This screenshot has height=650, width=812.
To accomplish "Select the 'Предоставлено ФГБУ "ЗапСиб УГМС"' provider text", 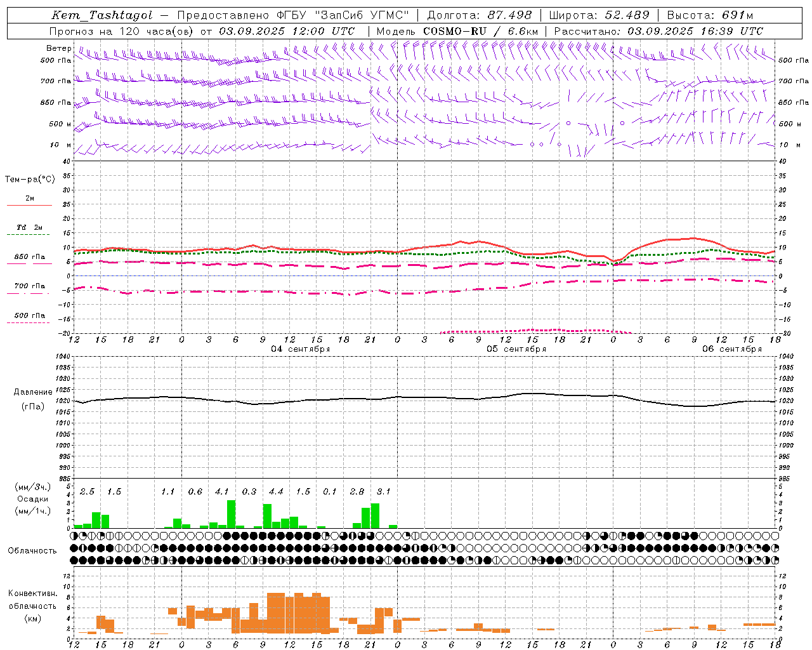I will pyautogui.click(x=293, y=15).
